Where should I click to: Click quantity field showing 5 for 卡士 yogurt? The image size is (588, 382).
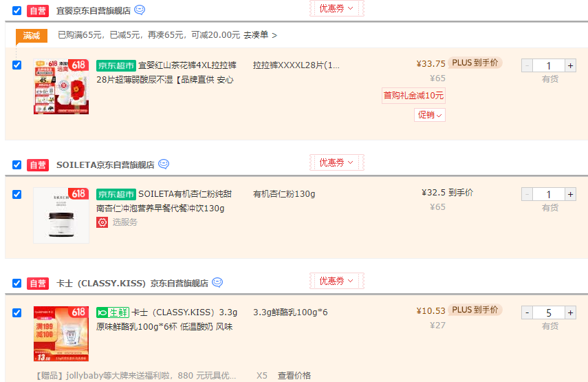point(549,312)
